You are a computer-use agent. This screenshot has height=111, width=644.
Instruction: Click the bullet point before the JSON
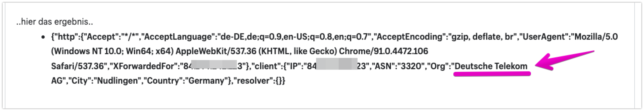pyautogui.click(x=43, y=37)
